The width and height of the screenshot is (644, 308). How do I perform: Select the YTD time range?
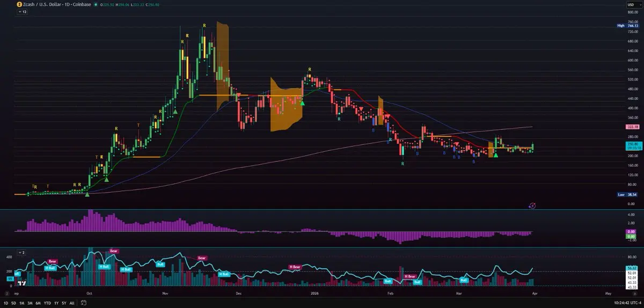(x=47, y=303)
